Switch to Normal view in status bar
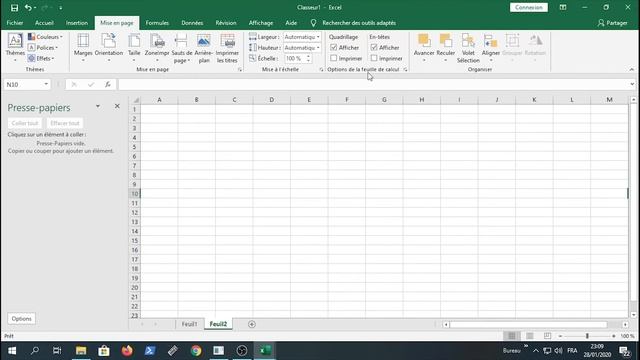 (511, 336)
